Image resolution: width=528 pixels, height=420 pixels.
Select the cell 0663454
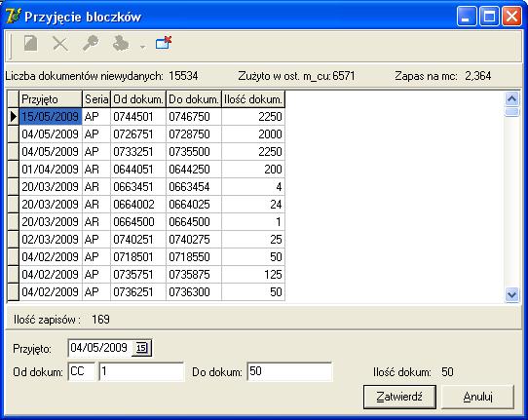pyautogui.click(x=194, y=186)
